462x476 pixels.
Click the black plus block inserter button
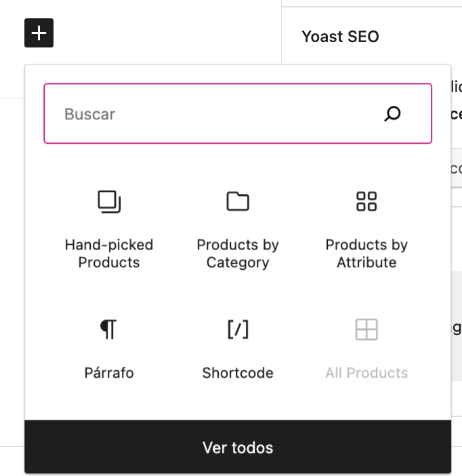pos(39,33)
